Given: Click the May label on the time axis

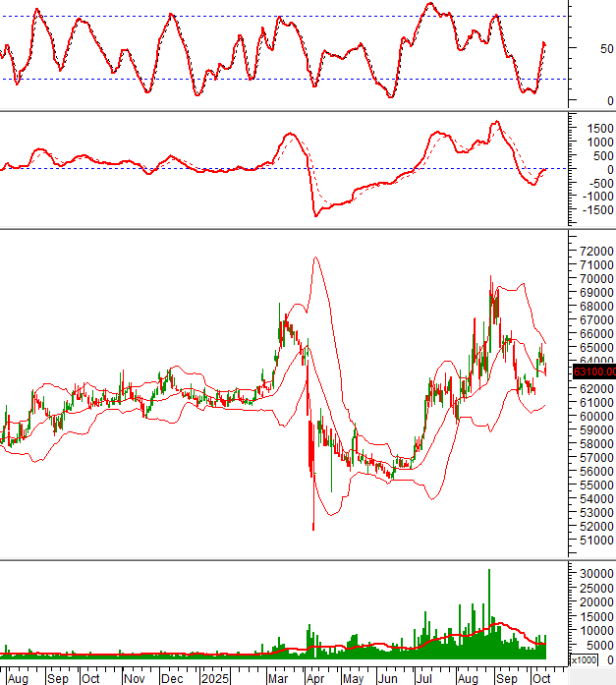Looking at the screenshot, I should [x=352, y=678].
